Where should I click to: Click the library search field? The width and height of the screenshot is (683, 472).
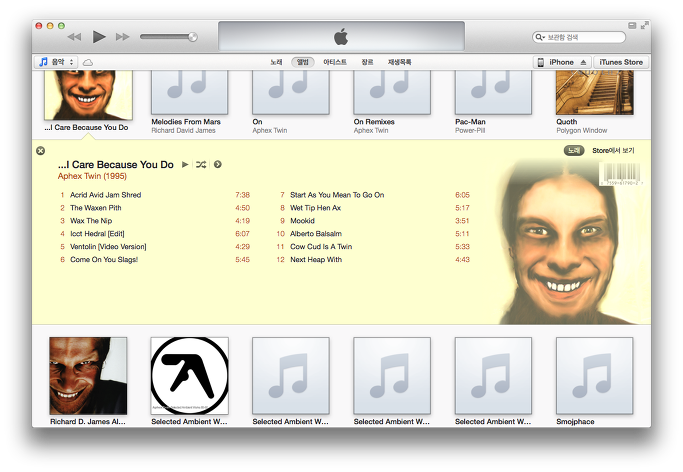579,37
